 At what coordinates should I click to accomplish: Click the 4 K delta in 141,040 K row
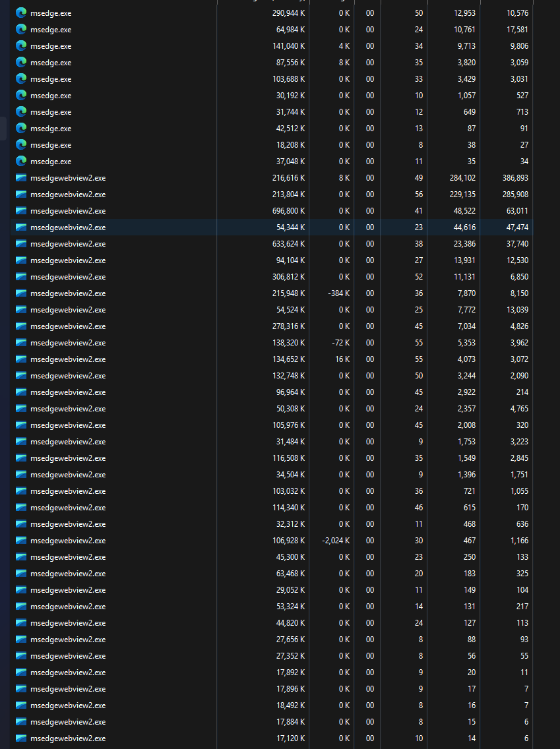[x=344, y=46]
